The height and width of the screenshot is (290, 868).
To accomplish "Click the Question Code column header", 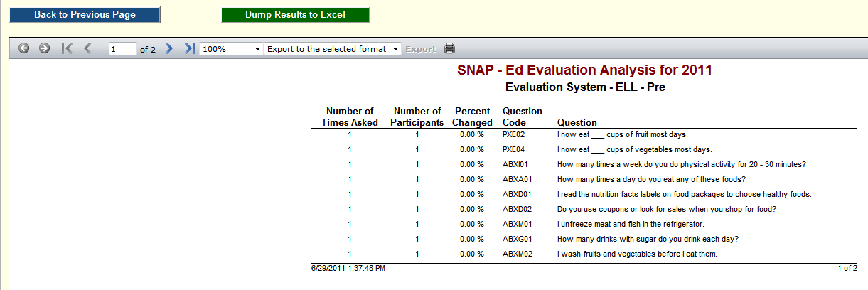I will [523, 117].
